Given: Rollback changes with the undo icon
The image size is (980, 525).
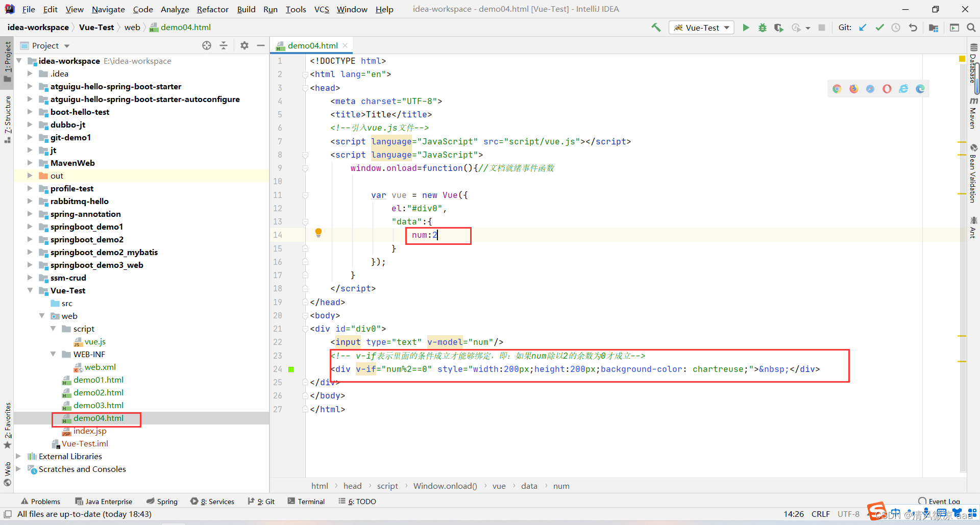Looking at the screenshot, I should (913, 28).
